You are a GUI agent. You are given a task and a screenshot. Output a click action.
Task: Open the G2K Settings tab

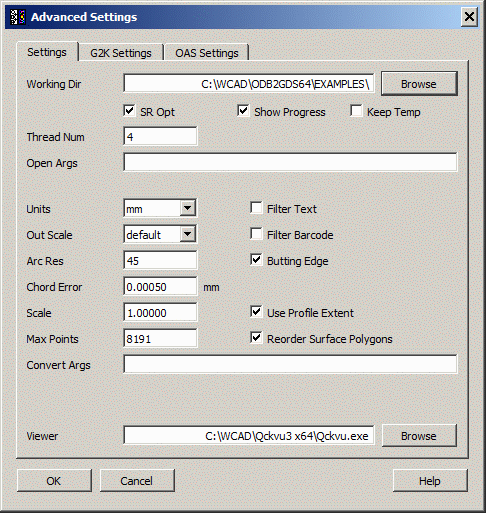tap(121, 53)
